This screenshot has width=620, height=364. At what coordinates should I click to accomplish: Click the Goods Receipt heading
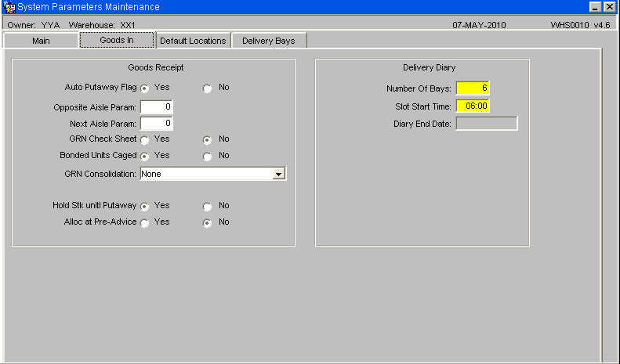[156, 67]
